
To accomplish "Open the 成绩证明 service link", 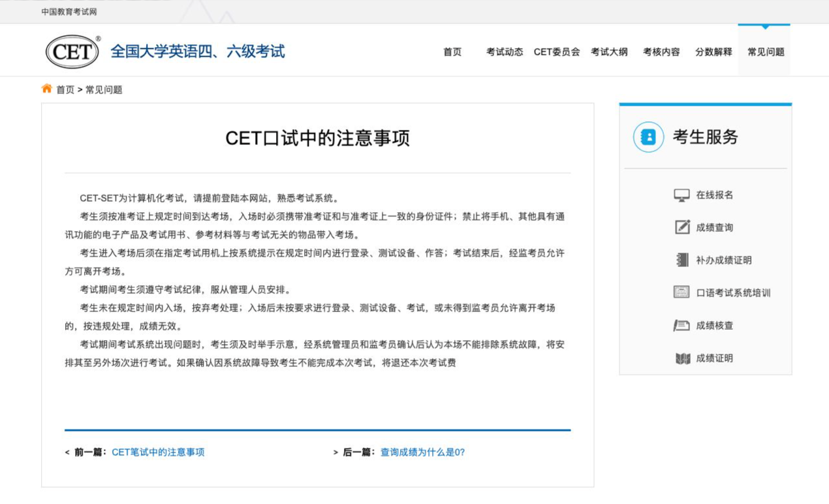I will [x=714, y=358].
